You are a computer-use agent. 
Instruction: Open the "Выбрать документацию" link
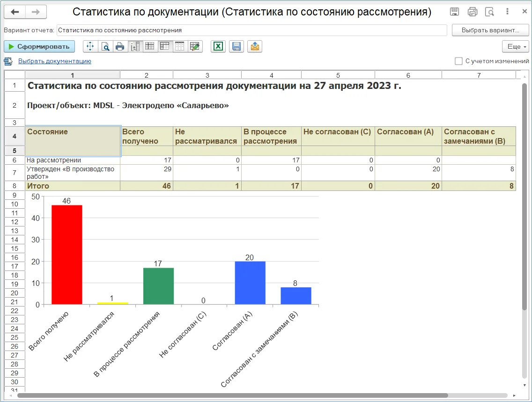tap(54, 61)
